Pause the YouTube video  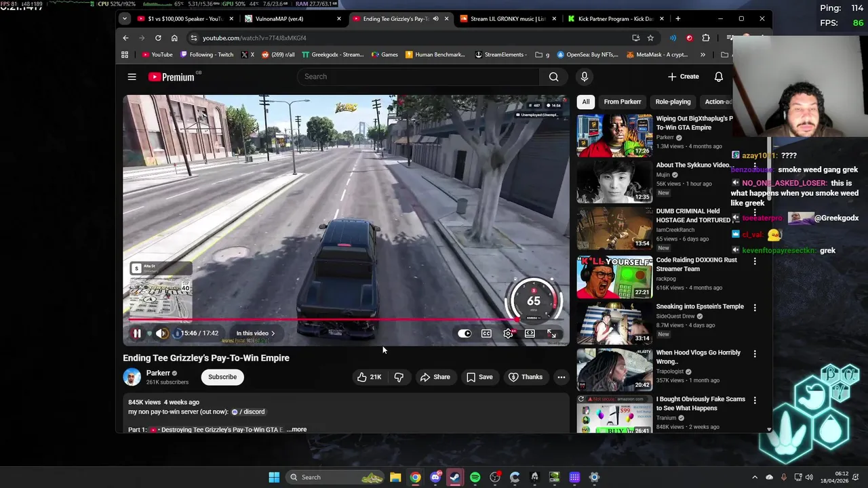click(137, 333)
